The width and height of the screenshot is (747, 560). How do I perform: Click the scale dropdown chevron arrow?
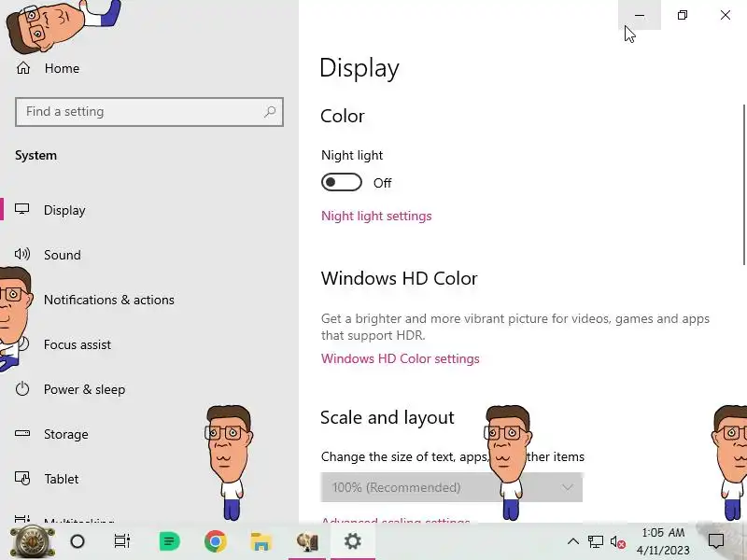567,487
